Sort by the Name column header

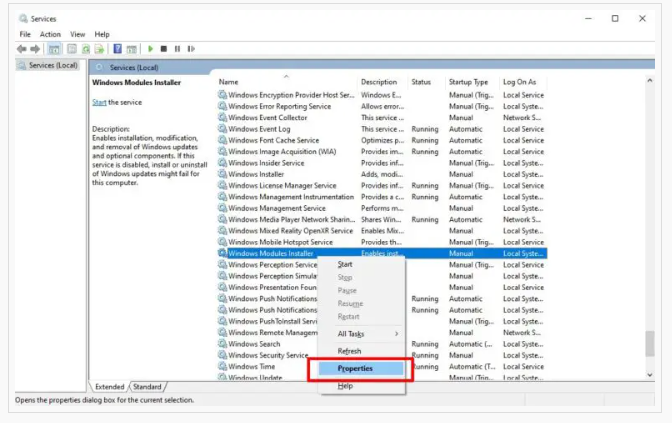click(x=286, y=82)
